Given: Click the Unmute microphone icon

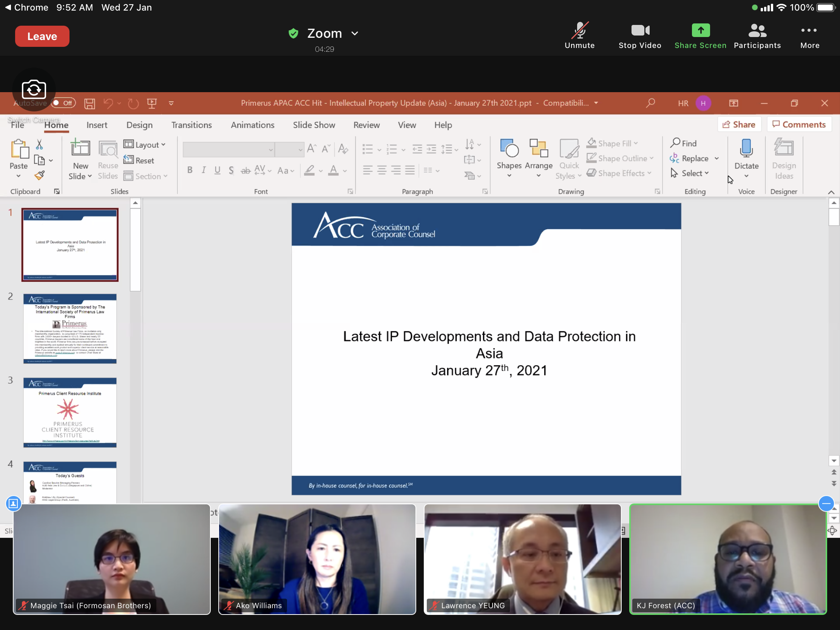Looking at the screenshot, I should [x=579, y=30].
